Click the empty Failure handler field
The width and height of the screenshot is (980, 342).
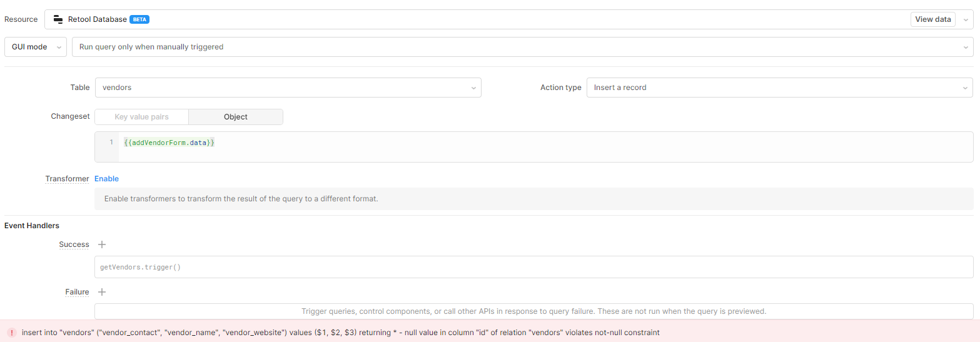[x=533, y=311]
